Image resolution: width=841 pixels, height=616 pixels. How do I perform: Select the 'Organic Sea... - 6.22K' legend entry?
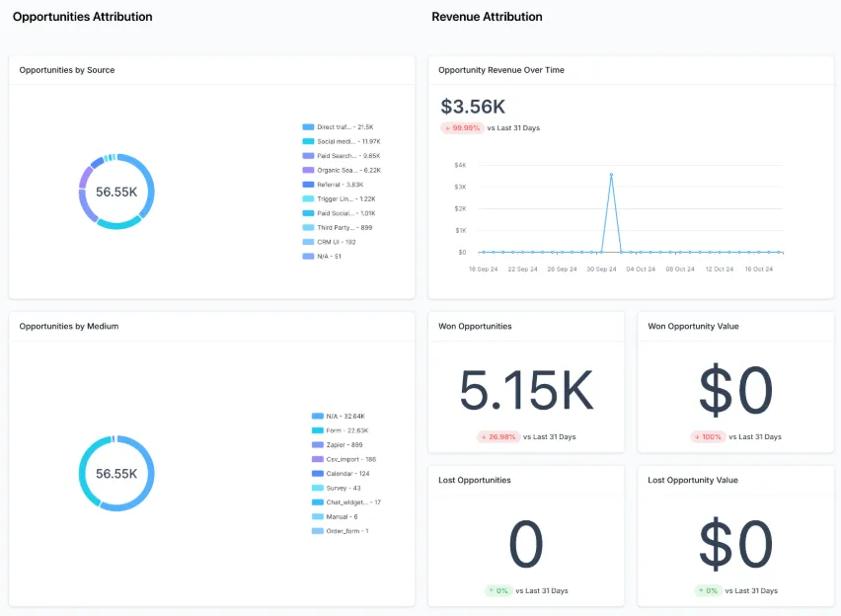click(342, 170)
